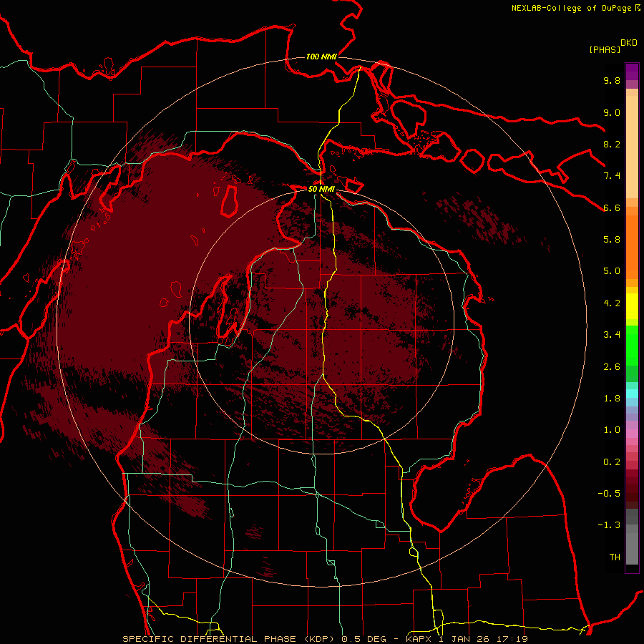Click the 4.2 scale value
644x644 pixels.
[x=612, y=303]
